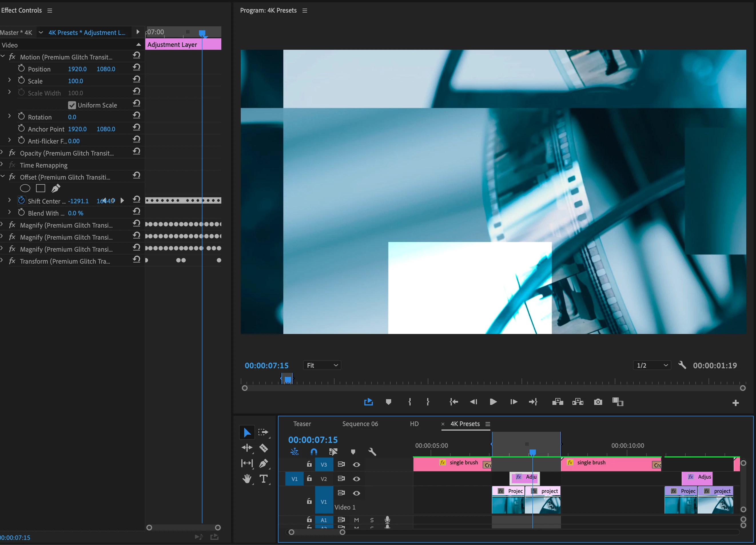Toggle timeline snapping magnet
Image resolution: width=756 pixels, height=545 pixels.
point(314,452)
